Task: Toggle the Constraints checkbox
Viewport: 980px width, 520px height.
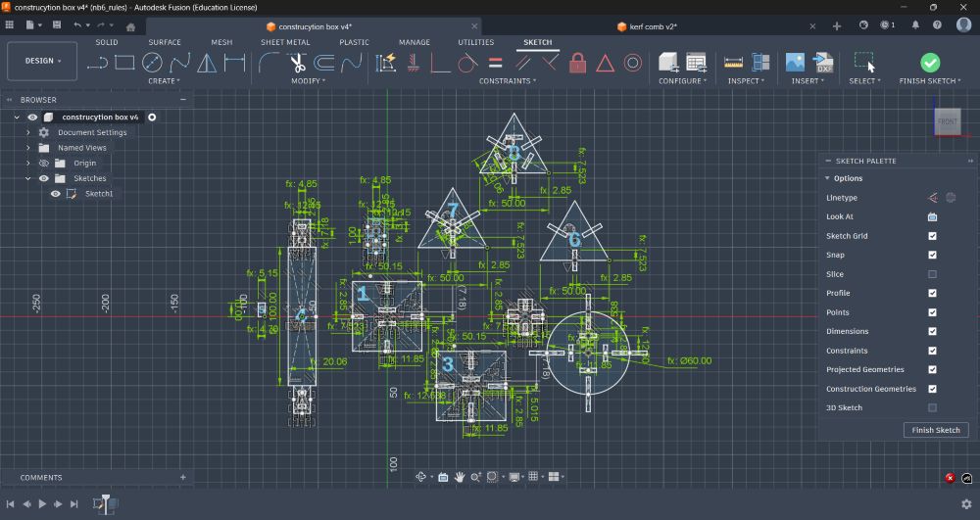Action: pyautogui.click(x=932, y=351)
